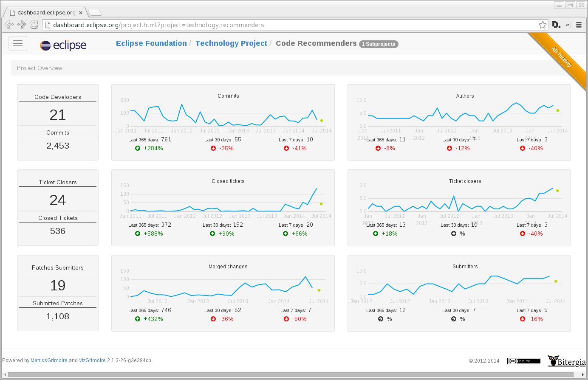
Task: Click the Bitergia owl logo
Action: [x=567, y=361]
